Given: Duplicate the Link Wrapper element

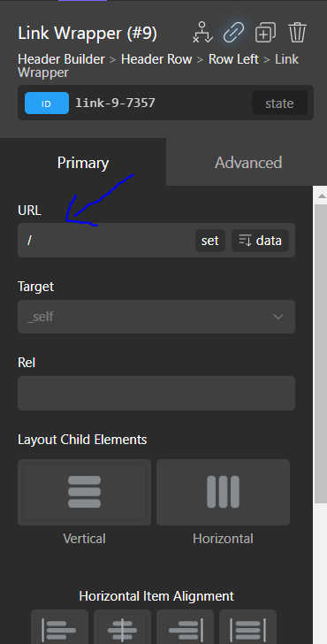Looking at the screenshot, I should [x=265, y=33].
